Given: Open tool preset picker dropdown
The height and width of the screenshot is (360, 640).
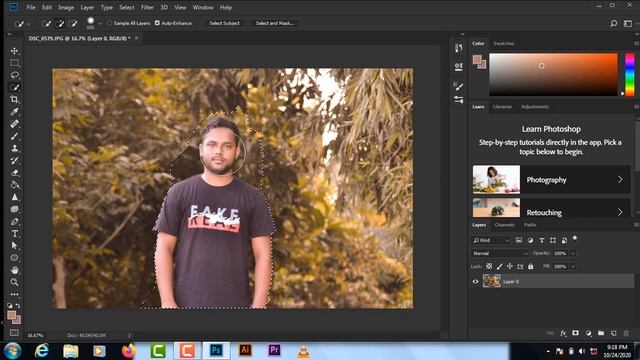Looking at the screenshot, I should tap(29, 24).
